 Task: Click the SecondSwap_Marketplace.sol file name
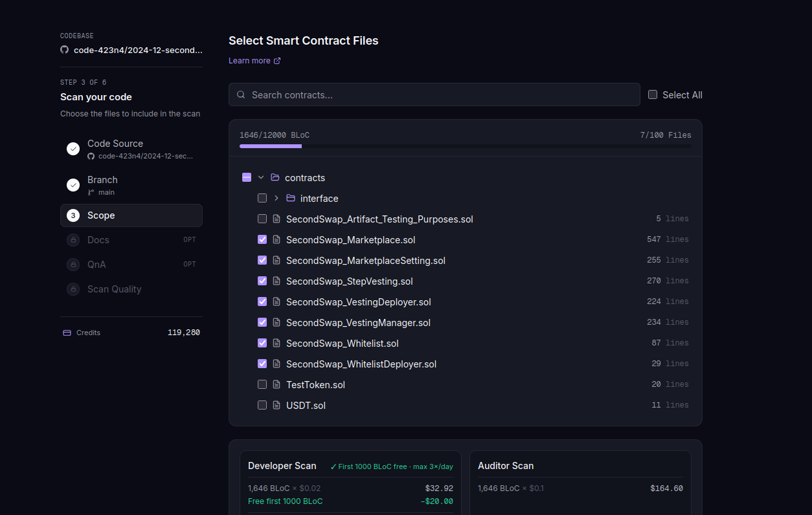[x=350, y=240]
